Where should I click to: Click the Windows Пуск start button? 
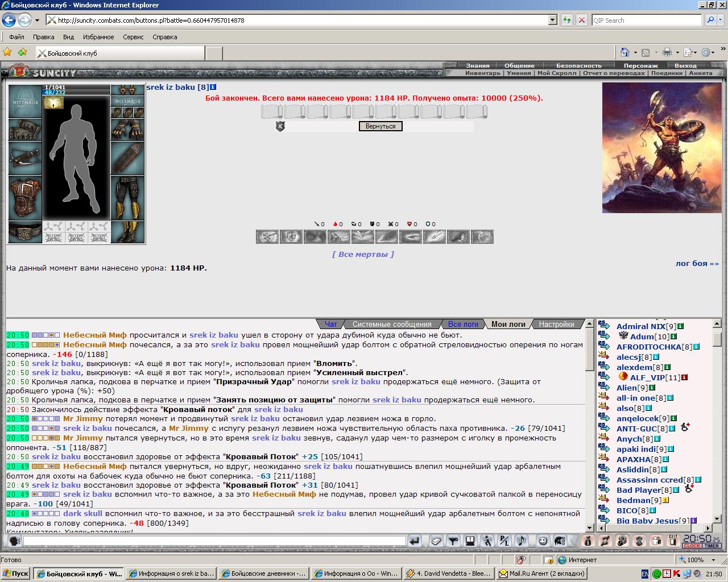16,573
